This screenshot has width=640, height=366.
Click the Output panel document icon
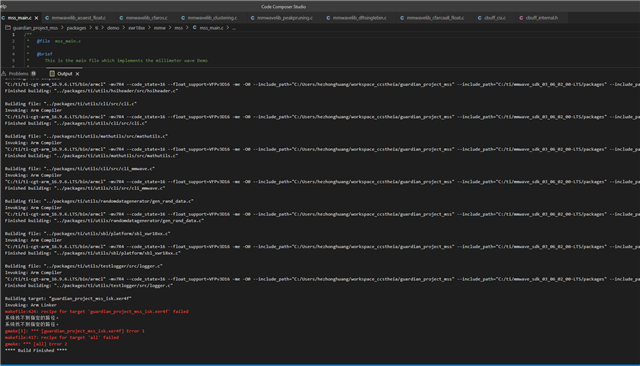pos(52,74)
